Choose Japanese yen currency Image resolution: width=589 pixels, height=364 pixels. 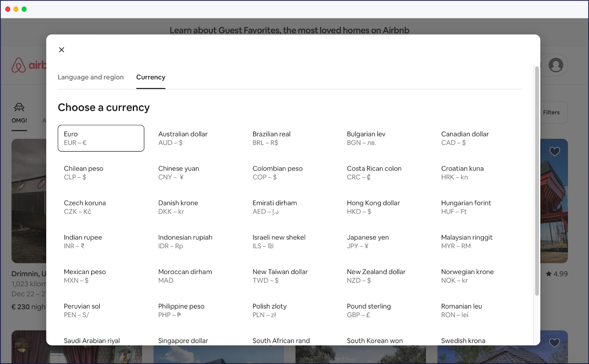367,241
